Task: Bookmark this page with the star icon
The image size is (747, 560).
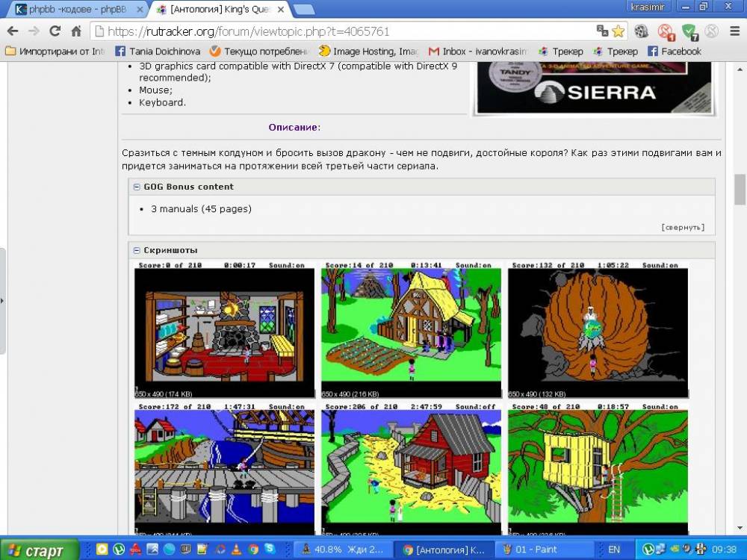Action: pyautogui.click(x=619, y=31)
